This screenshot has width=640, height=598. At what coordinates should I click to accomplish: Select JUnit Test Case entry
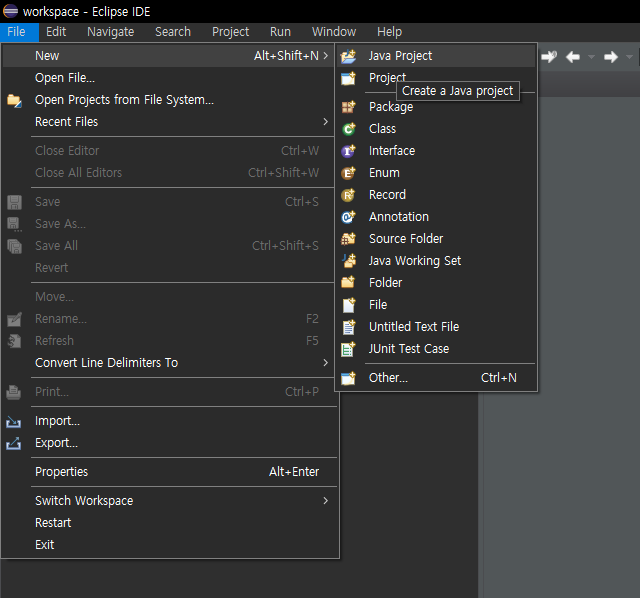[436, 349]
